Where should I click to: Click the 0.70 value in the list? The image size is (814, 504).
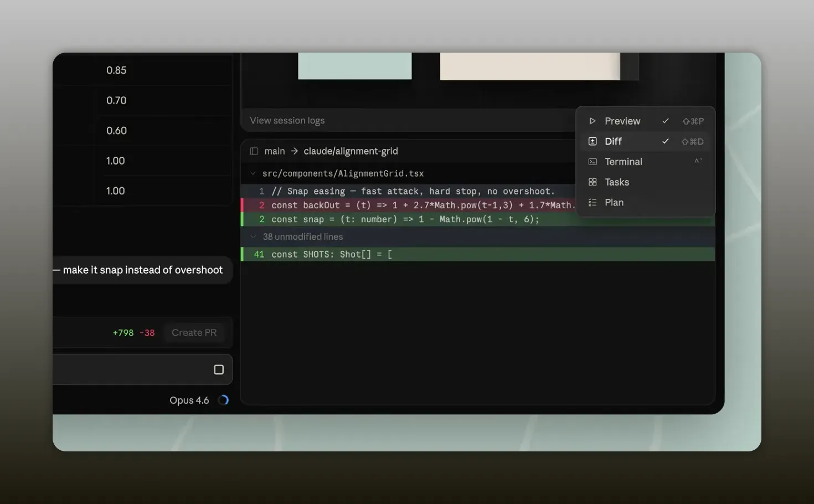click(x=116, y=100)
